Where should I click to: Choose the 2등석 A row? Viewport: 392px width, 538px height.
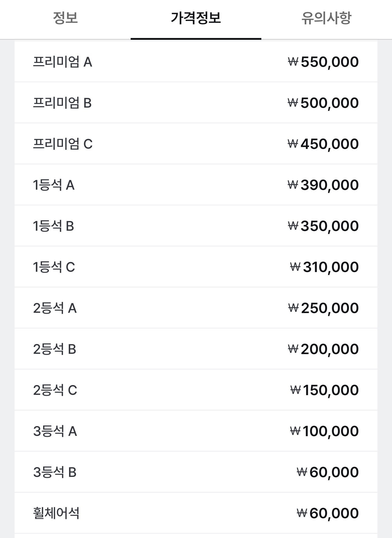(196, 308)
